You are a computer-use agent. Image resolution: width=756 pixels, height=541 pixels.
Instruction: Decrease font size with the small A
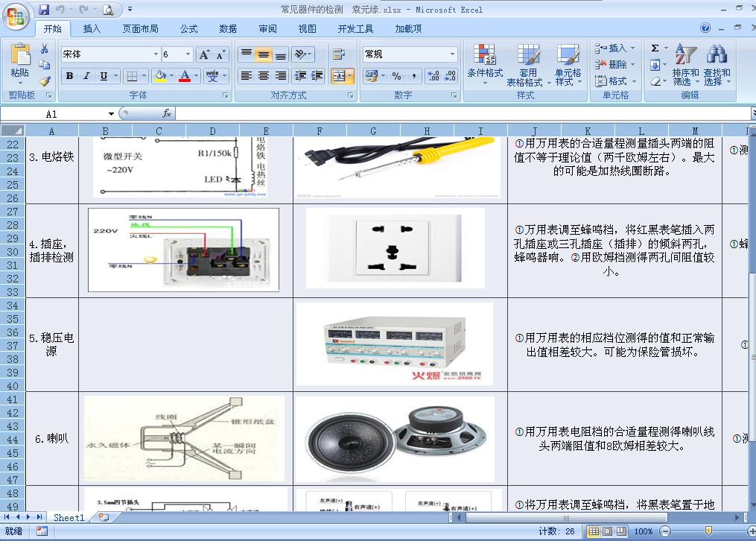[220, 54]
